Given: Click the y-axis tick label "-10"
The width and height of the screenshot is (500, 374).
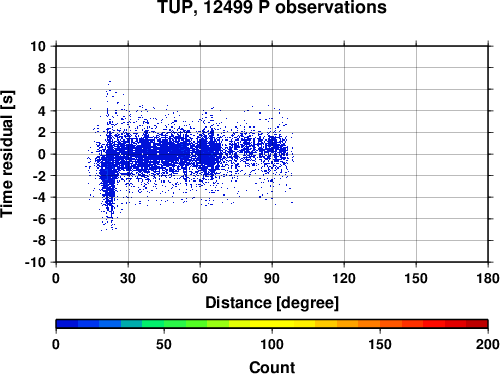Looking at the screenshot, I should tap(35, 262).
